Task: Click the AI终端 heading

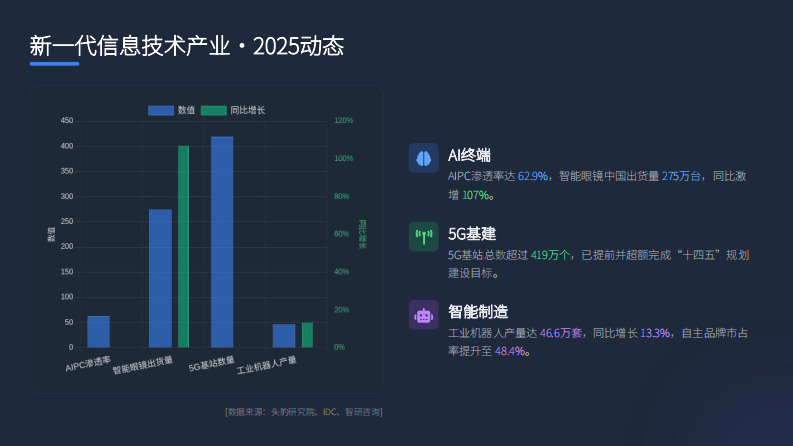Action: click(469, 155)
